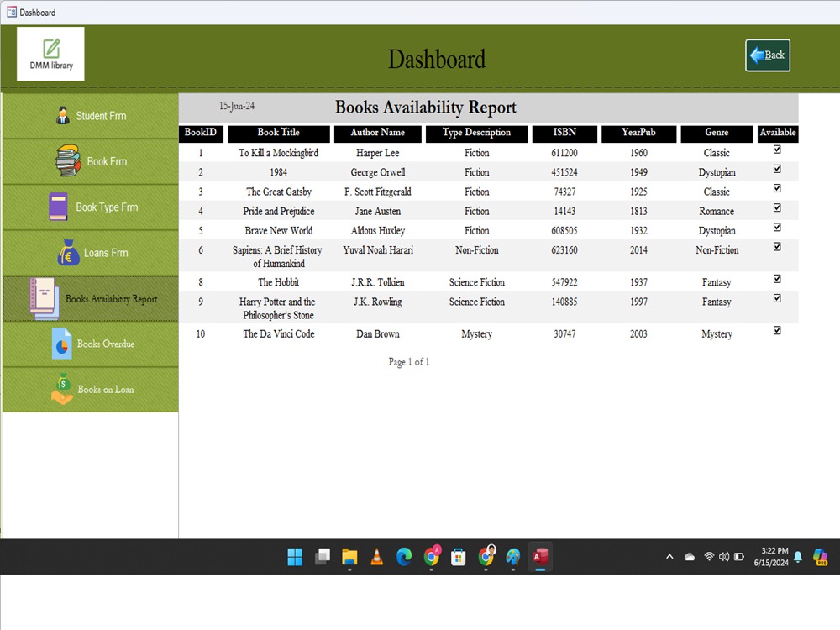Click the Type Description column header
Viewport: 840px width, 630px height.
tap(477, 133)
